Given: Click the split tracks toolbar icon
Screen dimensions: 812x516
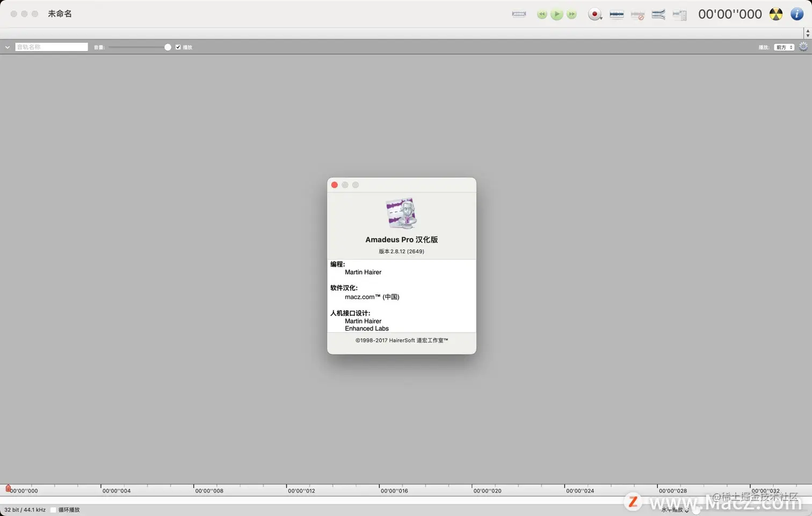Looking at the screenshot, I should 658,15.
